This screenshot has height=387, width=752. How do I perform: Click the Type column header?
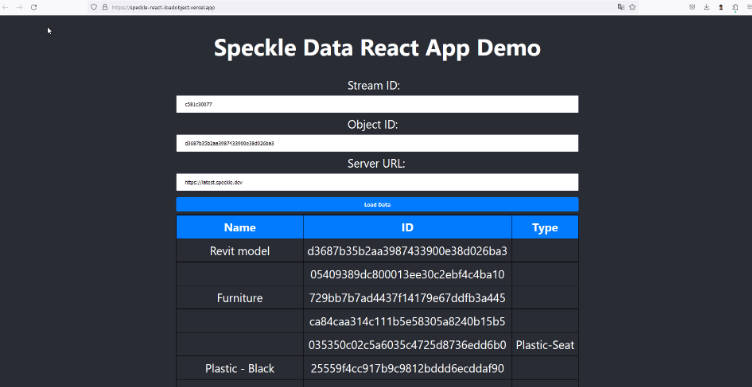545,227
